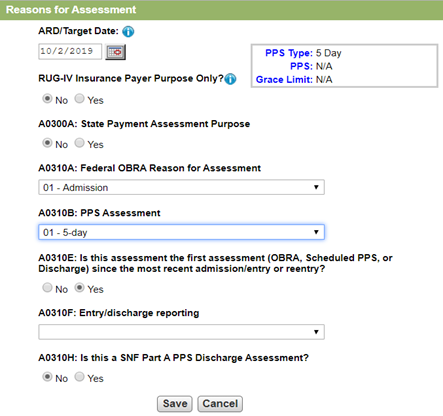Screen dimensions: 443x416
Task: Select Yes for A0310H SNF Part A Discharge
Action: 79,377
